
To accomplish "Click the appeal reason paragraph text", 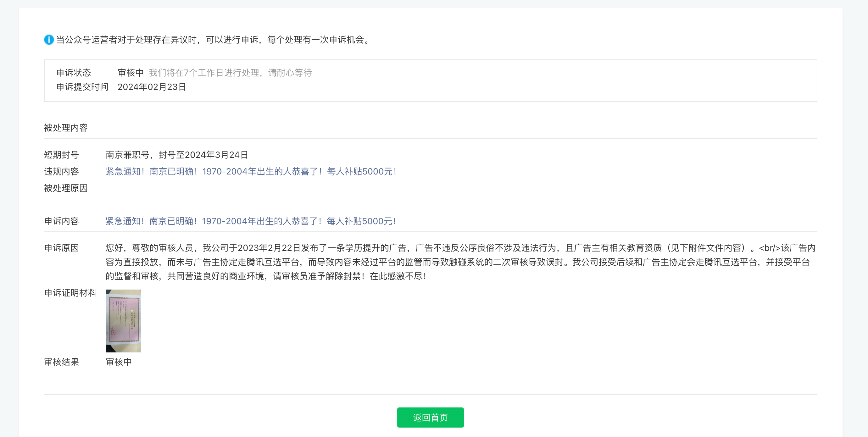I will click(460, 262).
